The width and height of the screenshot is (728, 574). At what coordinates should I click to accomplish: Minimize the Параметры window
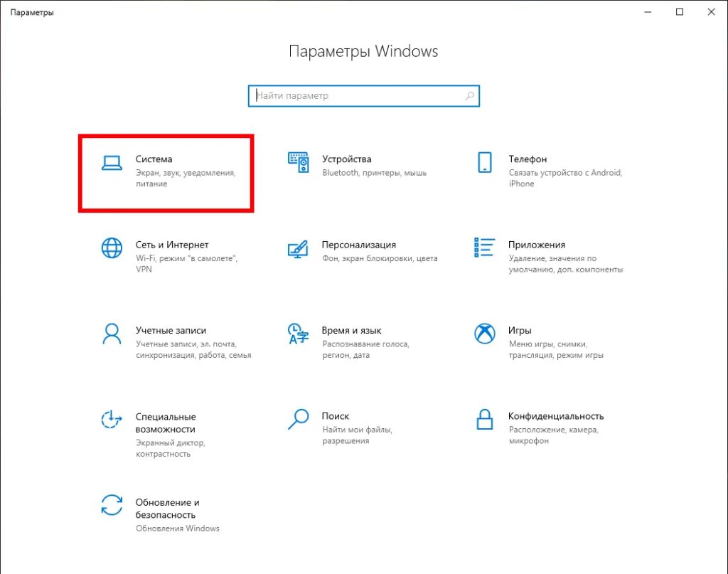click(x=648, y=12)
